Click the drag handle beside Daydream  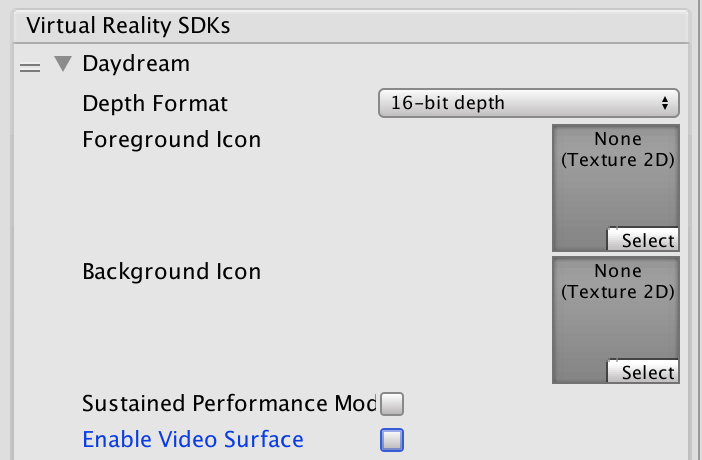31,66
